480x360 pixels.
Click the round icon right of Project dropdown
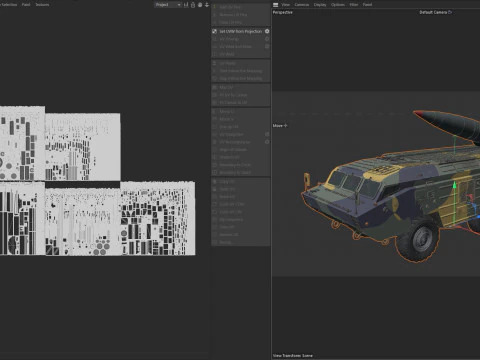pos(200,5)
